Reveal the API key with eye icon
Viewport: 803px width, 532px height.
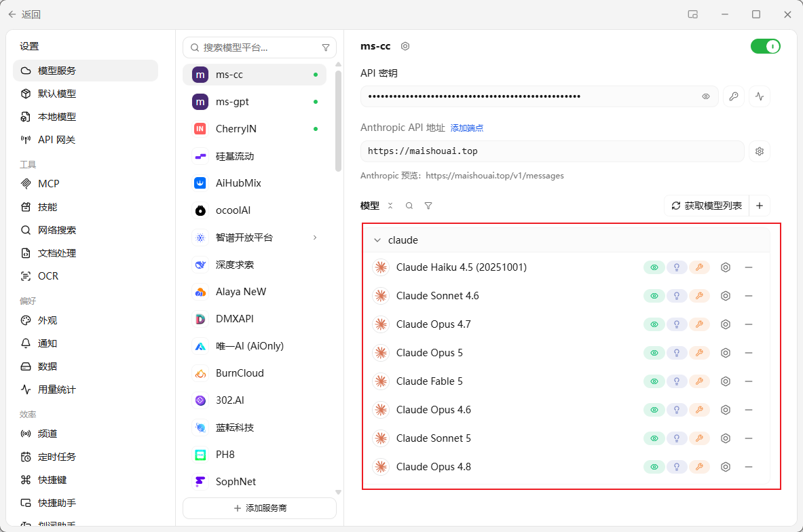tap(706, 96)
